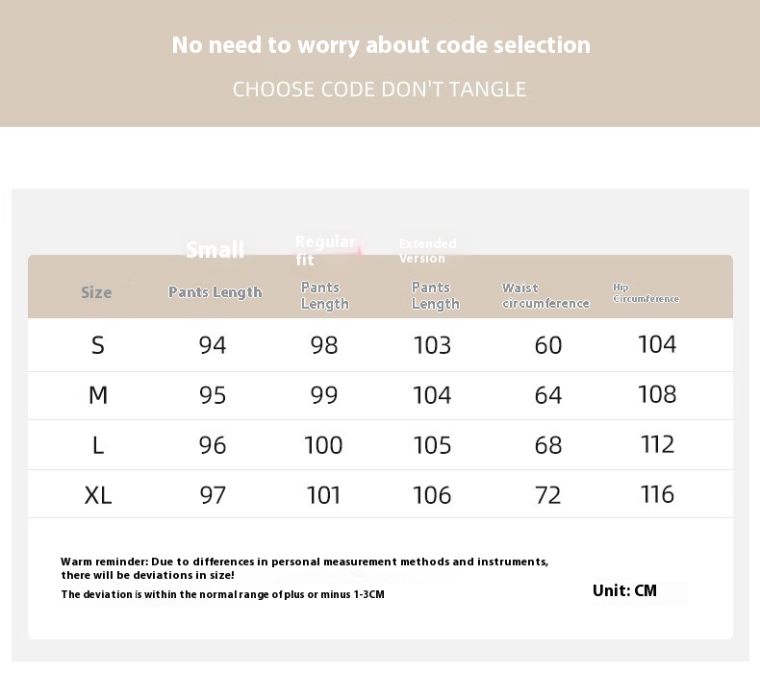Click the "No need to worry about code selection" heading
760x700 pixels.
point(381,45)
